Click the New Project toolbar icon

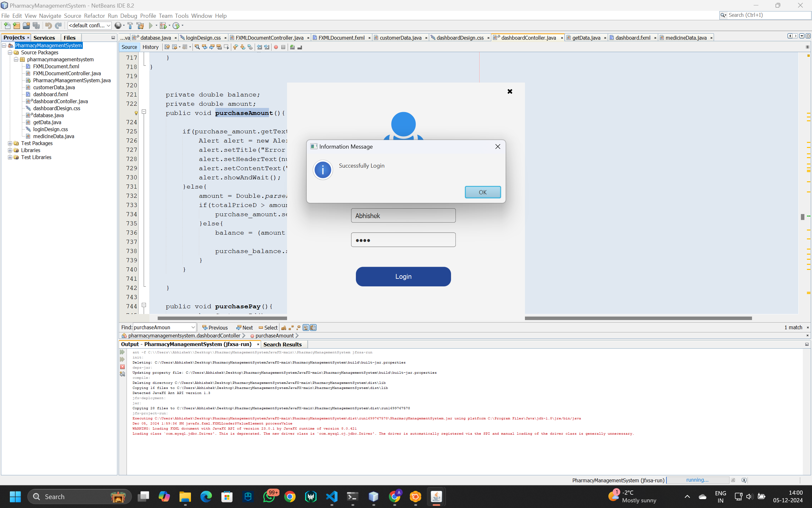[x=16, y=25]
